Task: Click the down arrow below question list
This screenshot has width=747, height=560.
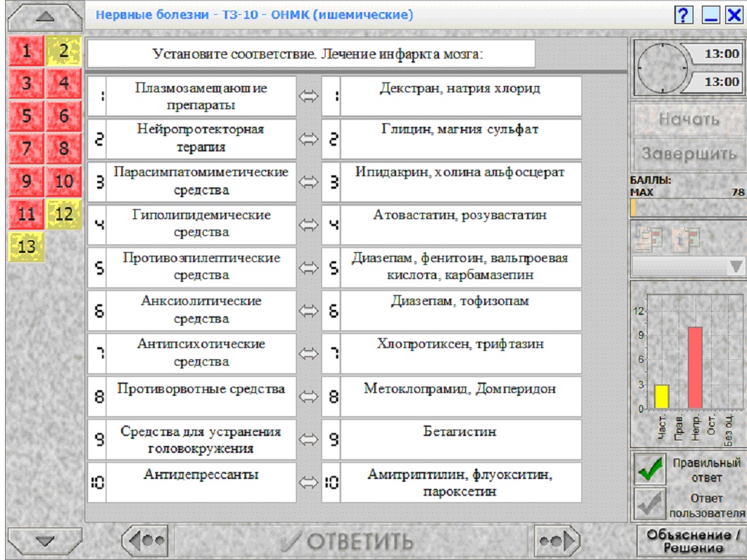Action: pos(45,541)
